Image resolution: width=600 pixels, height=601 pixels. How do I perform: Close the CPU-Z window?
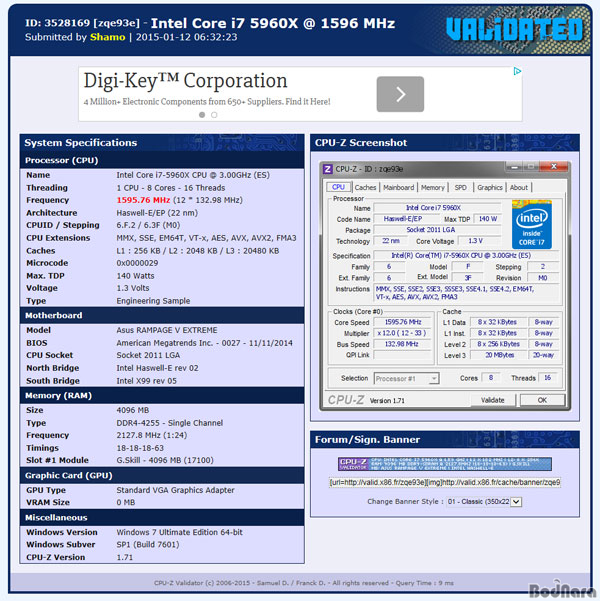pyautogui.click(x=554, y=167)
